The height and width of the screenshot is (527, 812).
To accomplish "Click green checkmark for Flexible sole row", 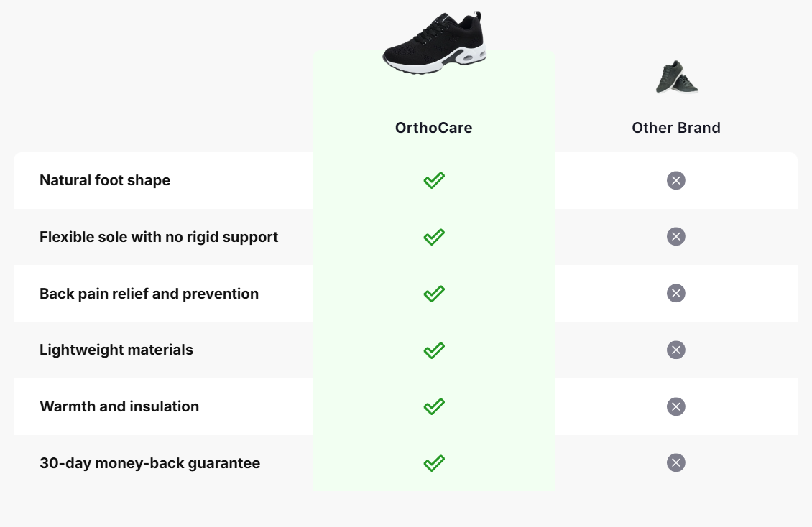I will 434,237.
